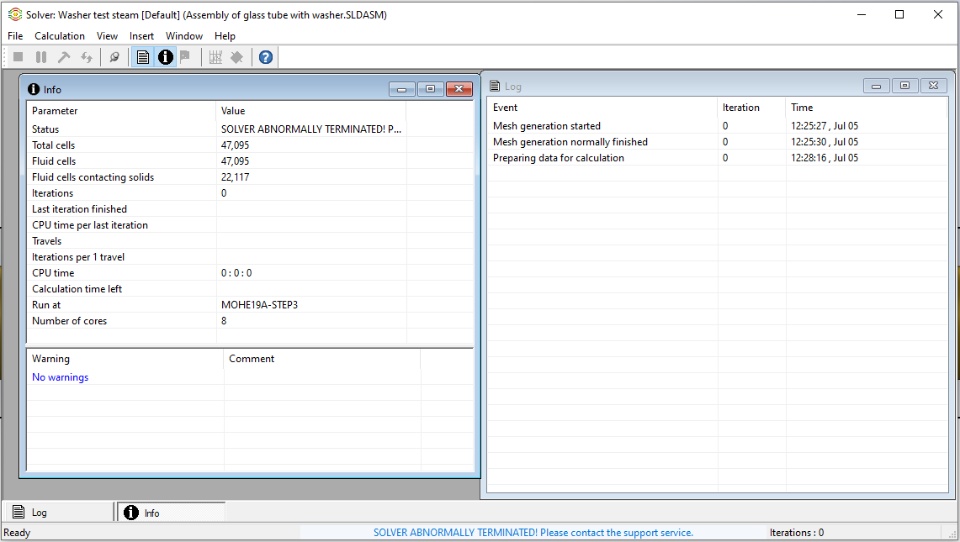Viewport: 960px width, 542px height.
Task: Open the View menu
Action: pyautogui.click(x=107, y=36)
